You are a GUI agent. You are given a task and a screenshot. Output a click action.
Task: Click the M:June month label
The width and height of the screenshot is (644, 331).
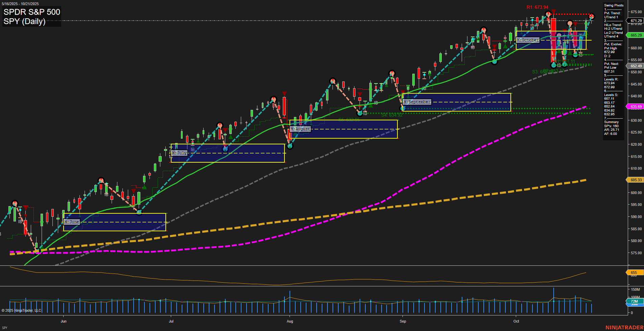[x=72, y=222]
